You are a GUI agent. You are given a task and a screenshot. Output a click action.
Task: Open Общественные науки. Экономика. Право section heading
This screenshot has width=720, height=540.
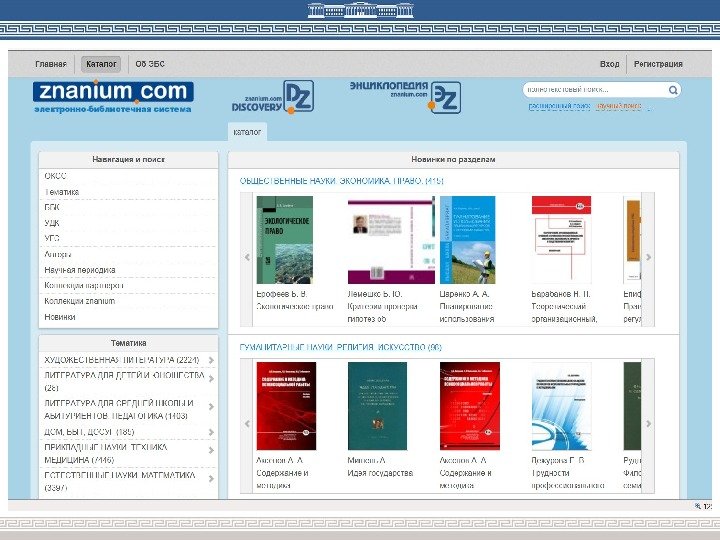(342, 181)
